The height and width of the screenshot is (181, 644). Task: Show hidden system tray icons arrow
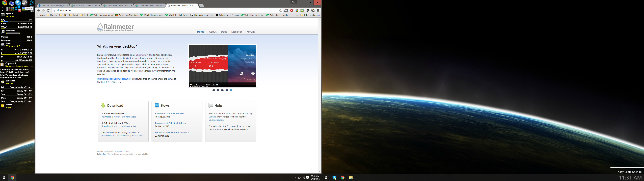click(x=295, y=178)
